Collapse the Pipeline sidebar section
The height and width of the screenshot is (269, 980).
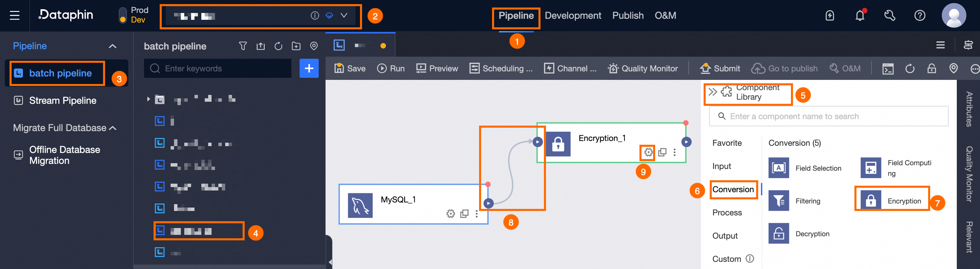112,46
